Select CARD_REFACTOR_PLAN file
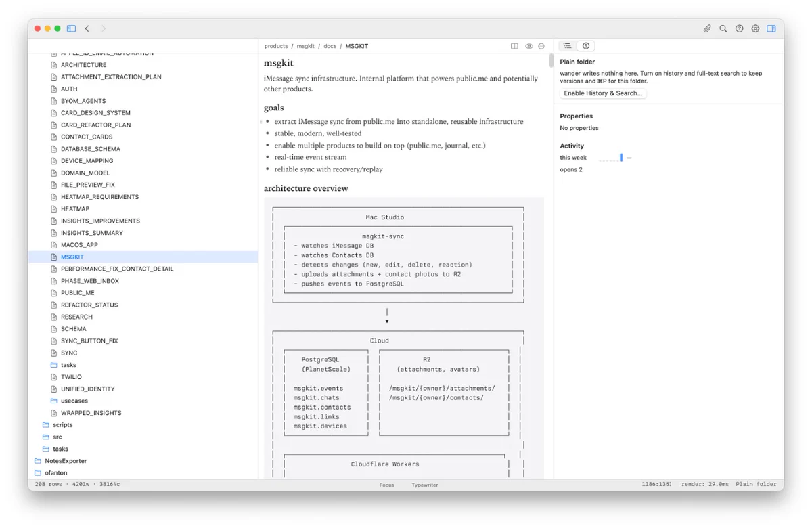Image resolution: width=812 pixels, height=528 pixels. (95, 125)
